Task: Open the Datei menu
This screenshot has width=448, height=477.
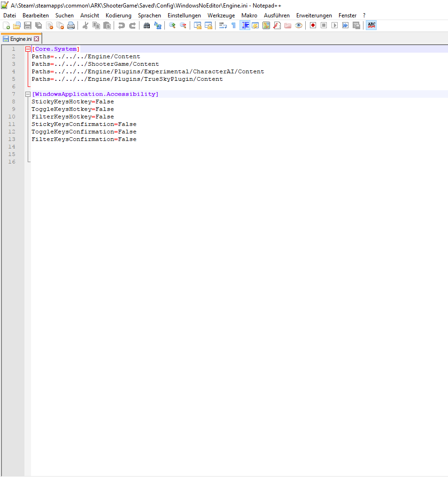Action: tap(9, 16)
